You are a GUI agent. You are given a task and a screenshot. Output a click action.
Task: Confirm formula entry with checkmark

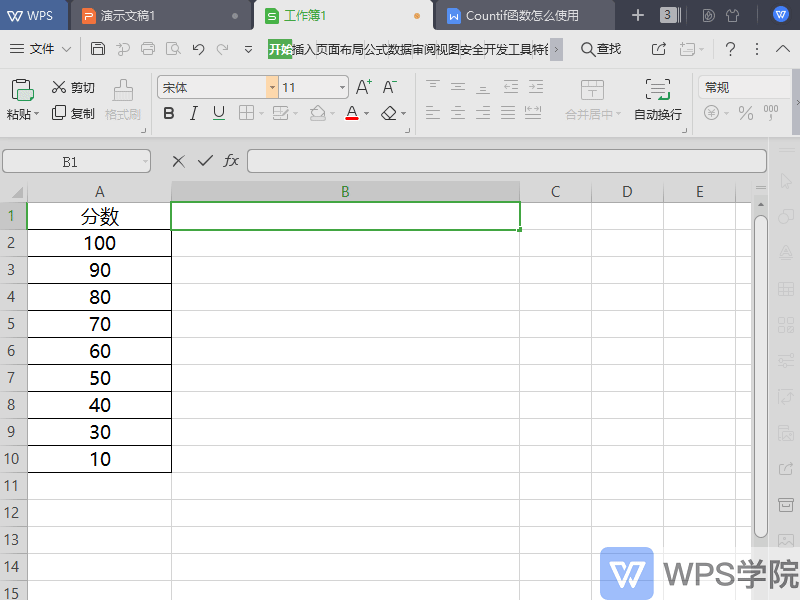tap(205, 161)
